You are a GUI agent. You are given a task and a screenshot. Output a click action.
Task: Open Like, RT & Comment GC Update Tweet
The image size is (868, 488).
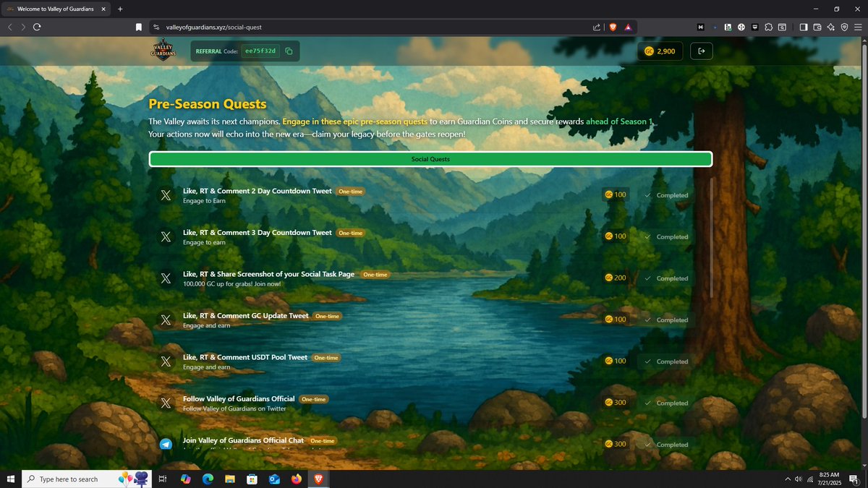pyautogui.click(x=245, y=316)
